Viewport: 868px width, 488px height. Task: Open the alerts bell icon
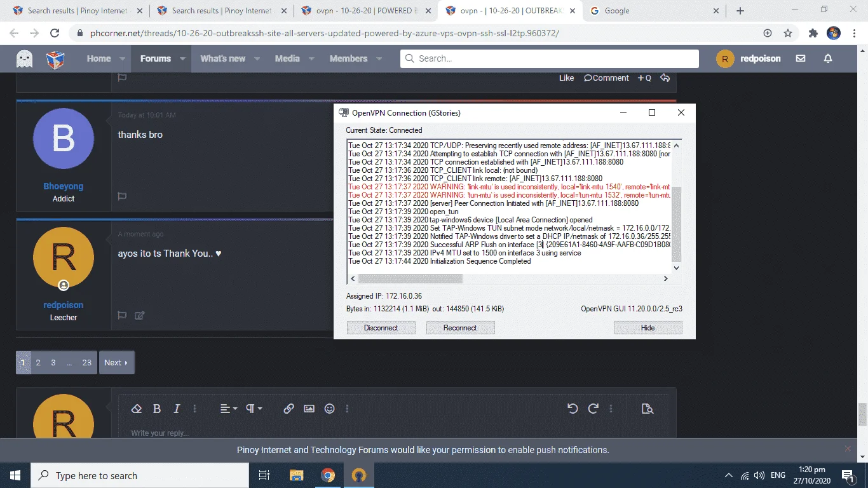point(828,58)
